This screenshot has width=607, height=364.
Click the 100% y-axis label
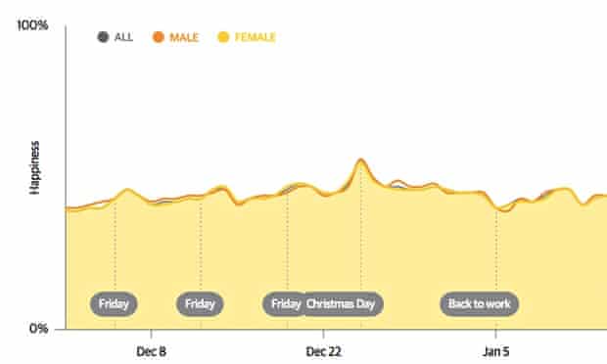pyautogui.click(x=31, y=25)
